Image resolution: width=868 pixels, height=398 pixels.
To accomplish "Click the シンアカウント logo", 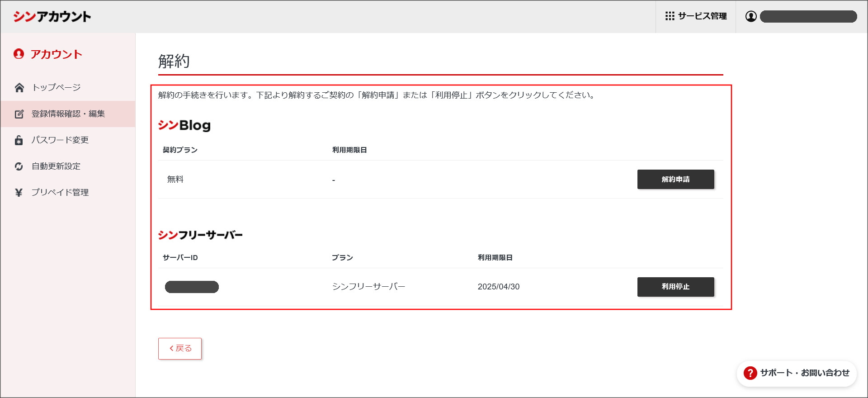I will [52, 17].
